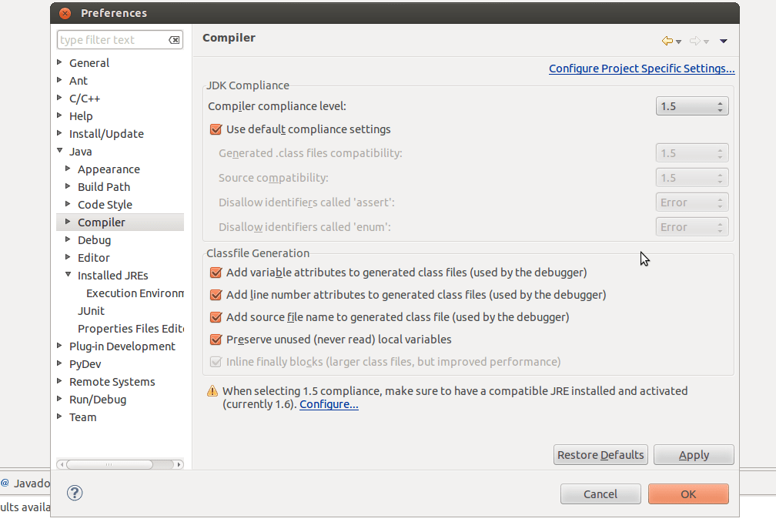Open the Disallow identifiers called 'enum' dropdown
This screenshot has width=776, height=532.
click(692, 227)
